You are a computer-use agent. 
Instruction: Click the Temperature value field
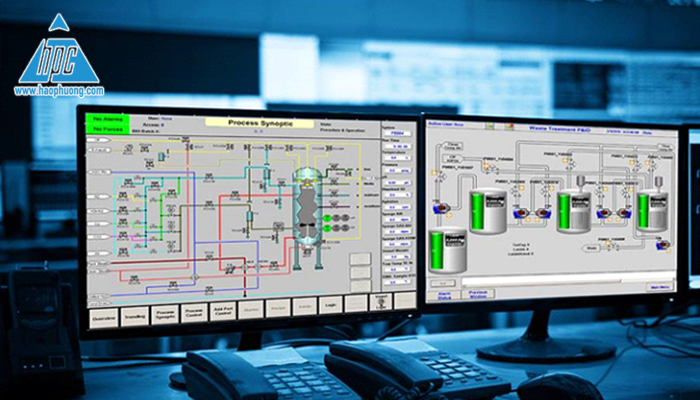pos(397,158)
